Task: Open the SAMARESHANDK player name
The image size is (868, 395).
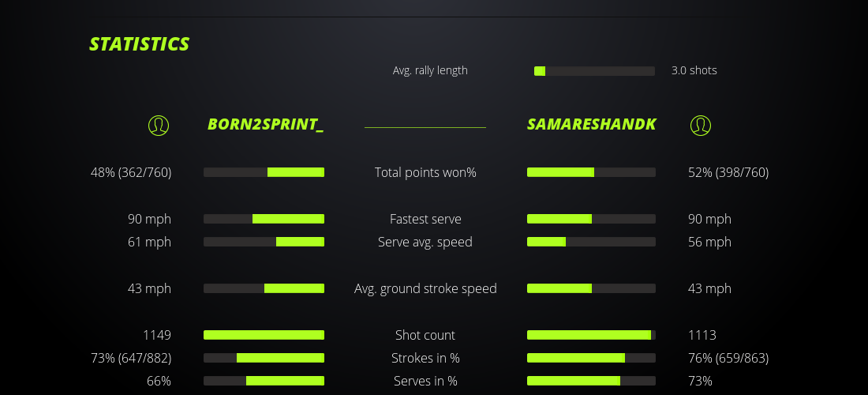Action: point(592,125)
